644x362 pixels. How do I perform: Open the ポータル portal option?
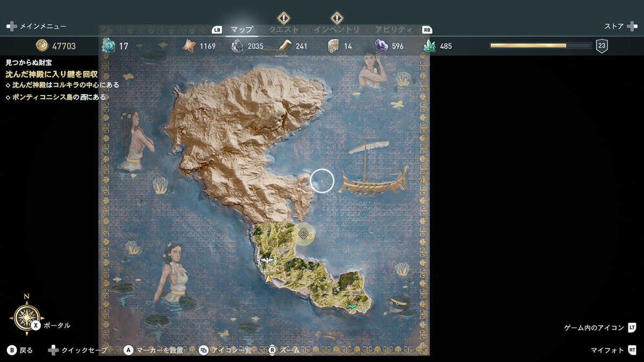(x=56, y=326)
